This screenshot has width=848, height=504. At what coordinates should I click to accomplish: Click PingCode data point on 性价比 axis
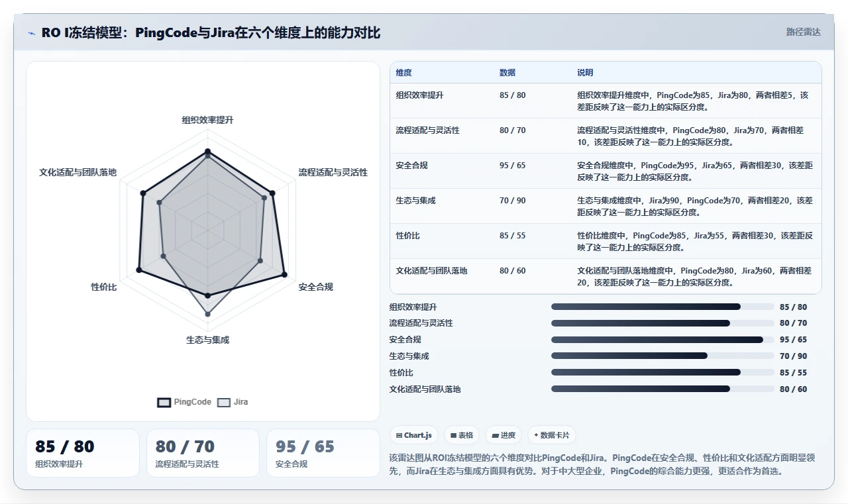click(139, 270)
